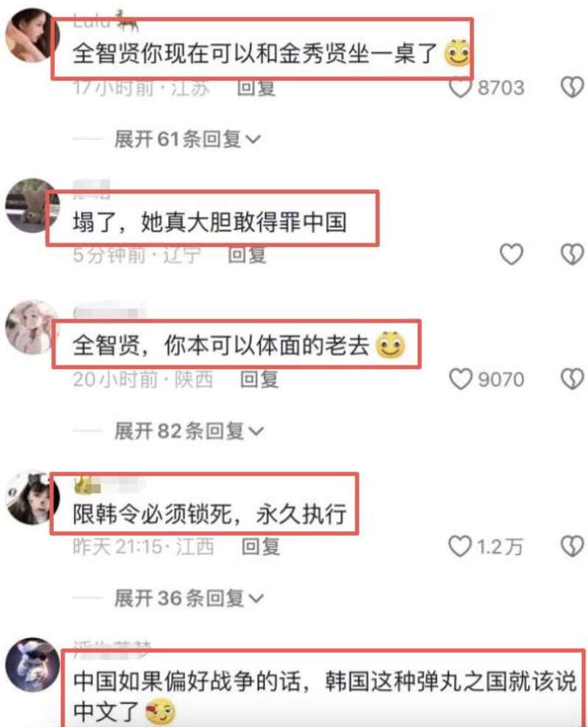
Task: Like the comment with 9070 likes
Action: pos(460,379)
